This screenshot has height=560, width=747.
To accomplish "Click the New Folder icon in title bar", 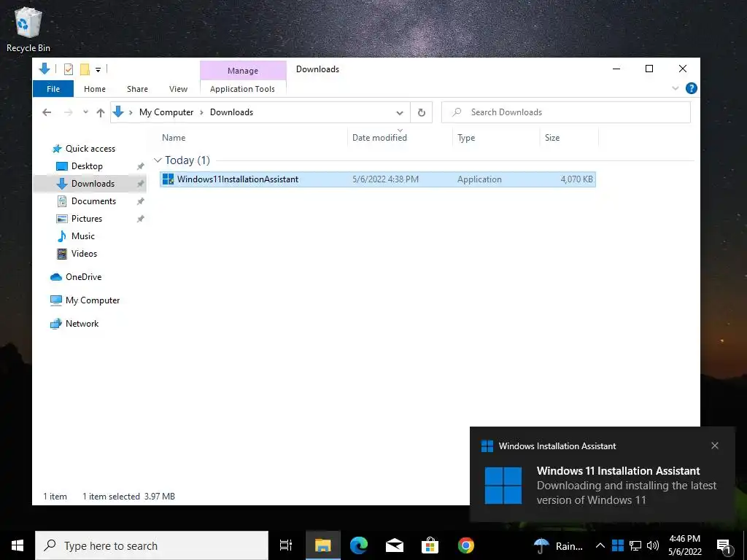I will click(85, 69).
